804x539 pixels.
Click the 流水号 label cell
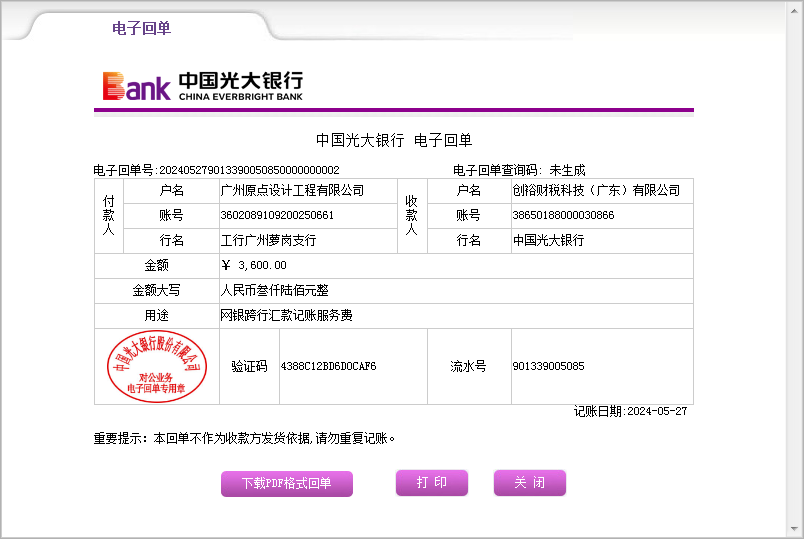coord(469,366)
